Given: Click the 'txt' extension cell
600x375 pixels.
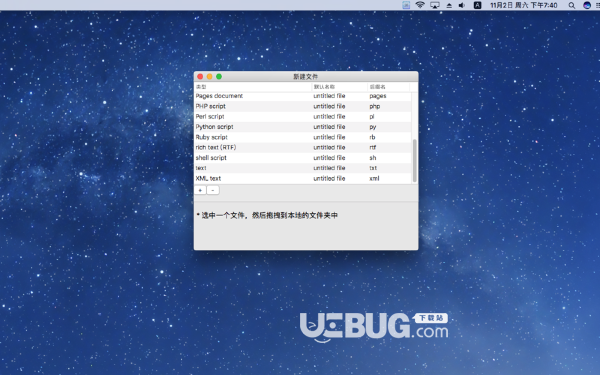Looking at the screenshot, I should click(373, 168).
